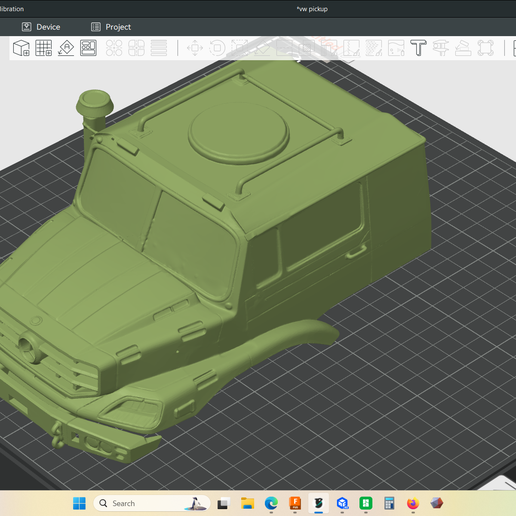Select the Text shape T tool
The height and width of the screenshot is (516, 516).
418,48
